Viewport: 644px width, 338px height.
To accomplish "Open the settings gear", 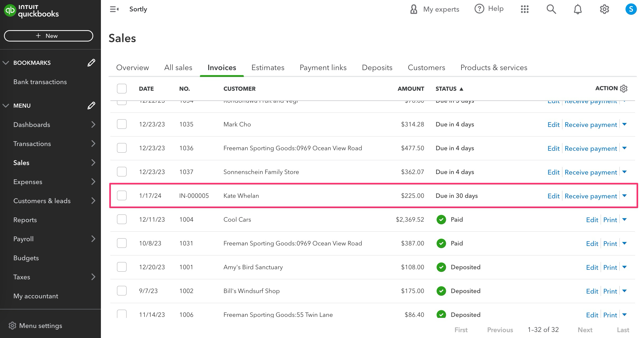I will [x=604, y=9].
